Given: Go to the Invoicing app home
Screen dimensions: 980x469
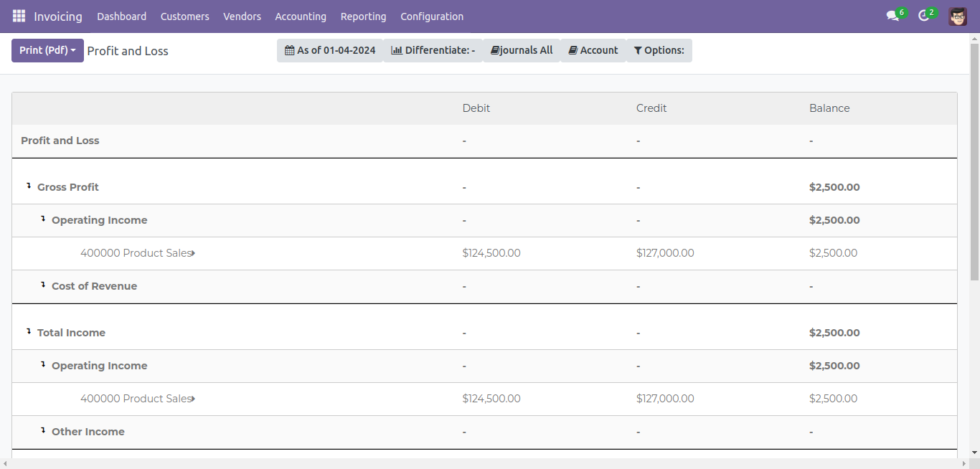Looking at the screenshot, I should coord(58,16).
